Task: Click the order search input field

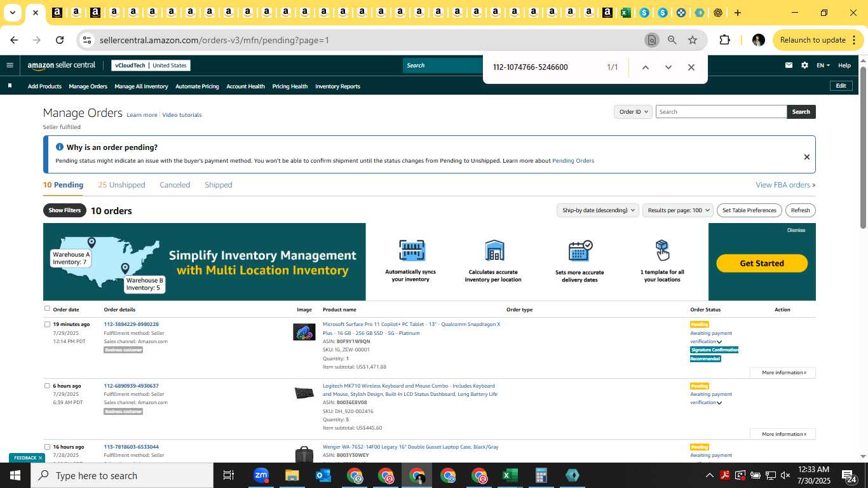Action: [721, 112]
